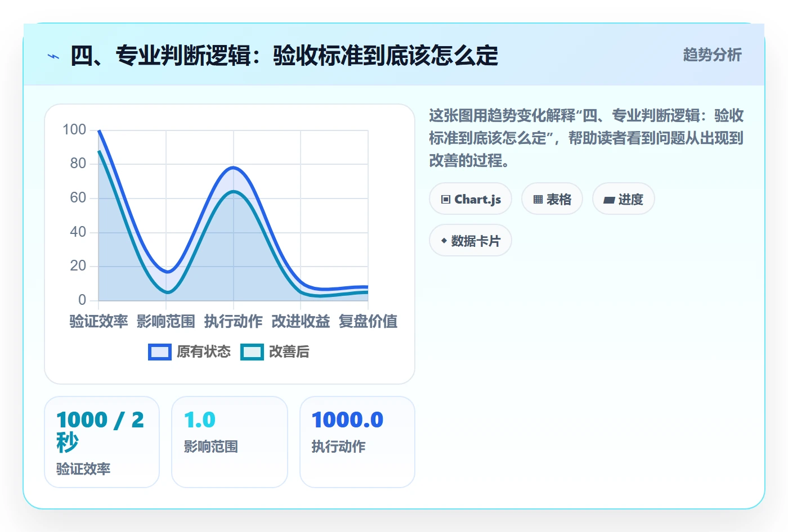Click the 验证效率 x-axis label
Image resolution: width=788 pixels, height=532 pixels.
pos(98,322)
